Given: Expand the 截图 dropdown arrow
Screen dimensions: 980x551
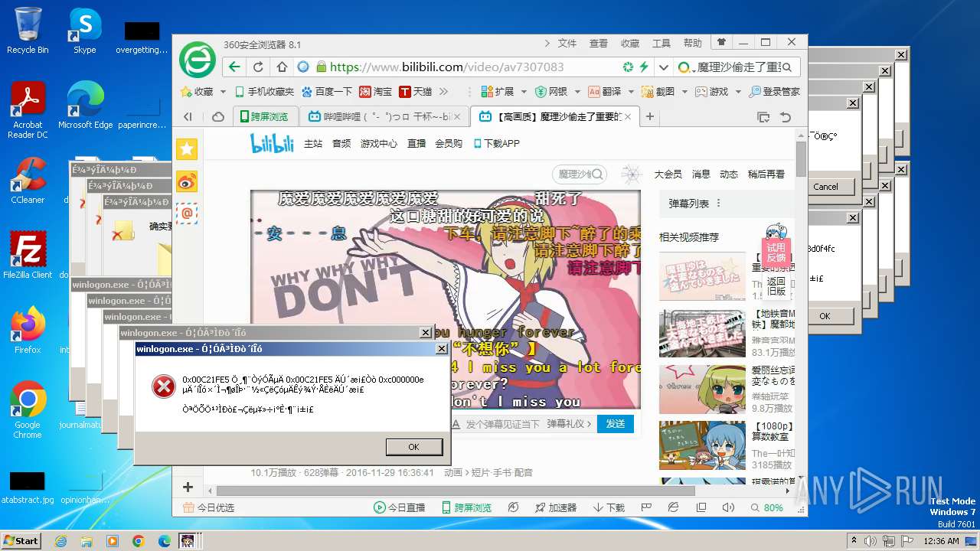Looking at the screenshot, I should (x=684, y=92).
